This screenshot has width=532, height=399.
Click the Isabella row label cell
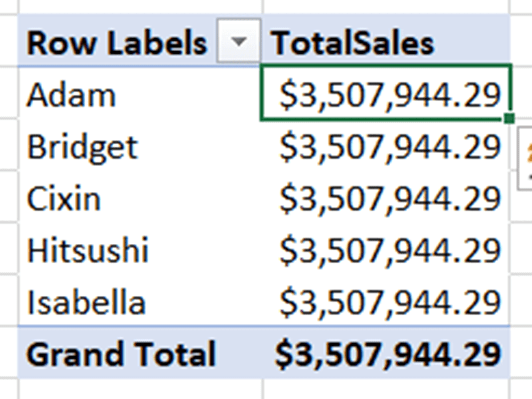[x=86, y=302]
